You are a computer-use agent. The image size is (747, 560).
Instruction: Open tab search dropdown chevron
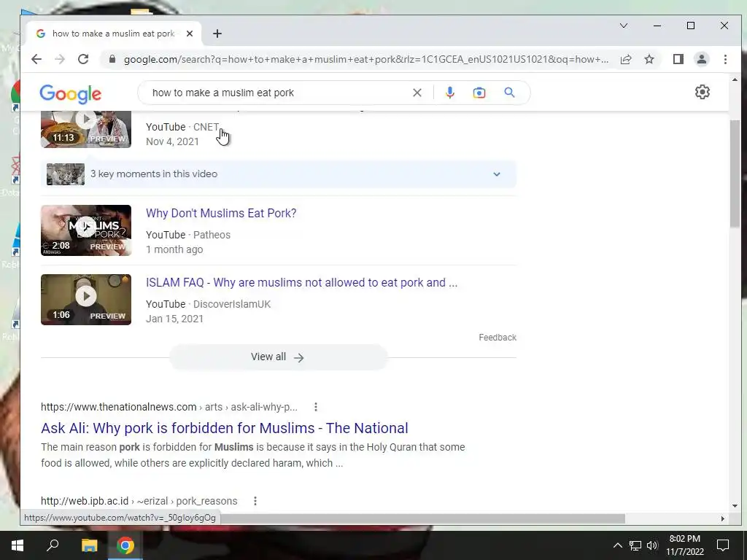click(623, 26)
